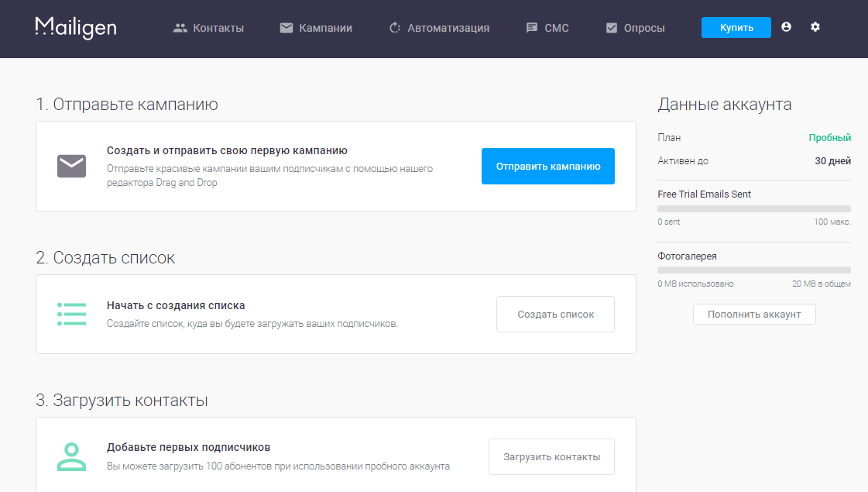Click the Активен до label
Screen dimensions: 868x492
click(683, 160)
